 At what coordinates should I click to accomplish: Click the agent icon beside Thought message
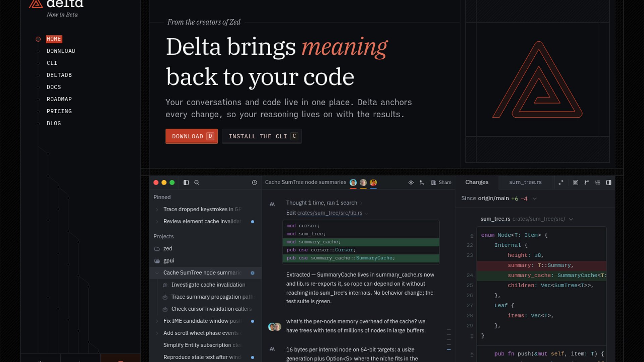coord(272,204)
